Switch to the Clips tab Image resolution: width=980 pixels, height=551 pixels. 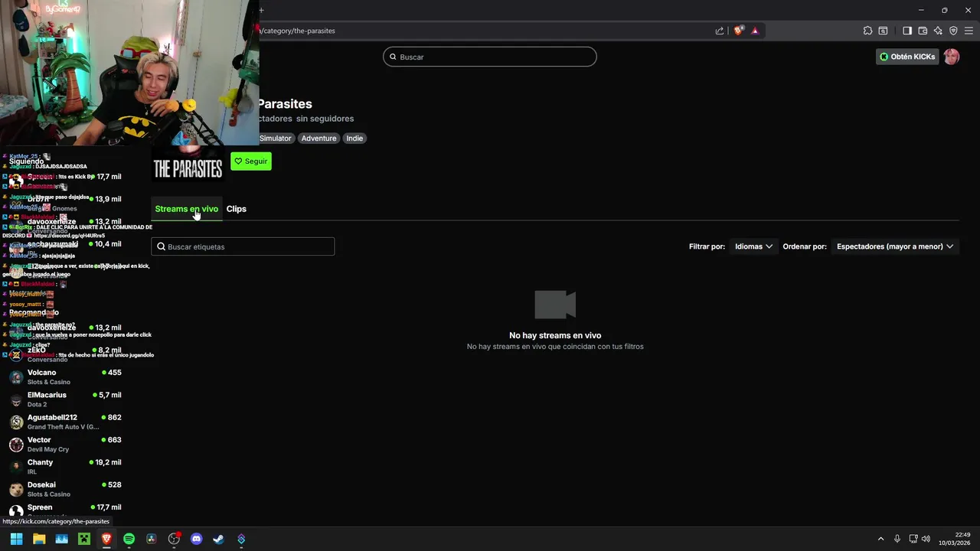coord(236,209)
